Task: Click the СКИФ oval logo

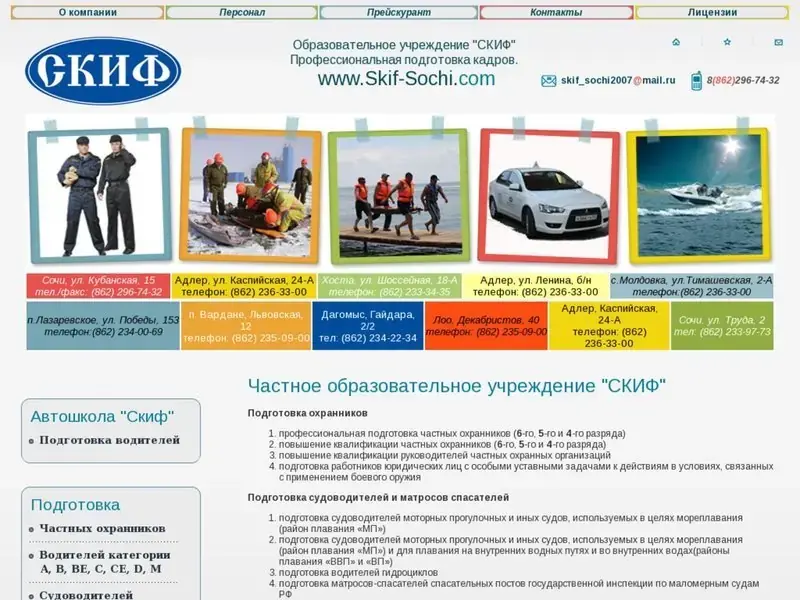Action: [103, 70]
